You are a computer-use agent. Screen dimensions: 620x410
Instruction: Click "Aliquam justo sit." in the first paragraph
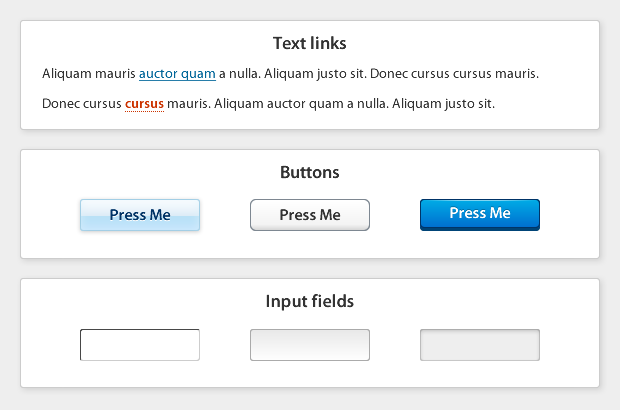tap(316, 74)
